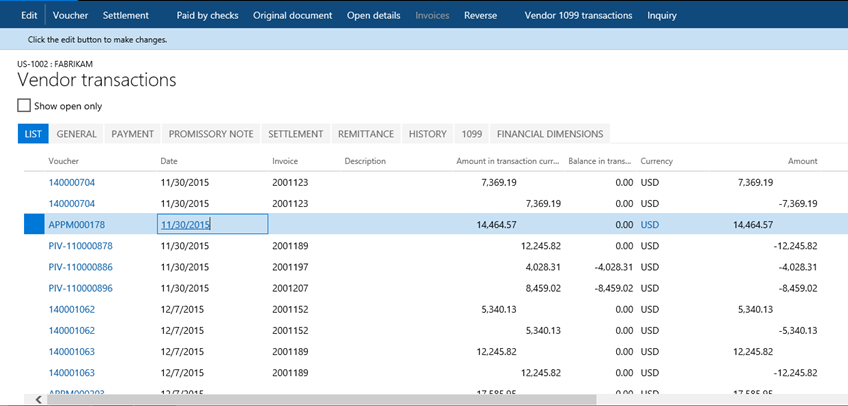This screenshot has width=848, height=406.
Task: Sort by the Voucher column header
Action: (x=64, y=161)
